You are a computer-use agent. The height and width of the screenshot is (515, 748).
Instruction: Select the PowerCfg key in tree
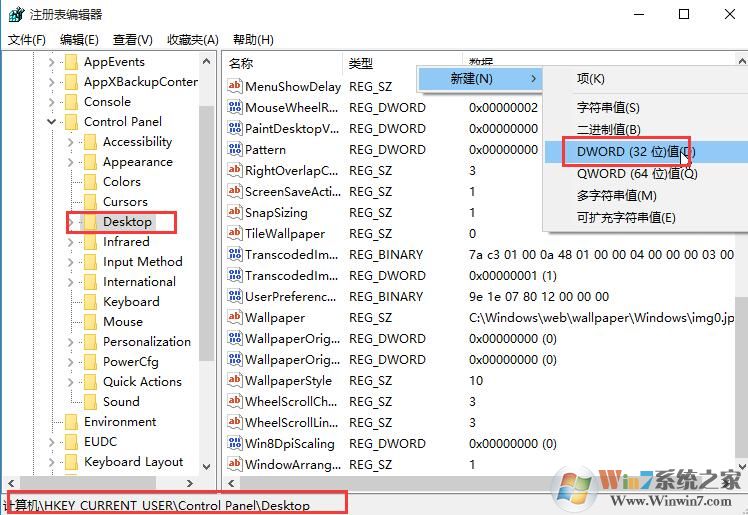[x=131, y=362]
